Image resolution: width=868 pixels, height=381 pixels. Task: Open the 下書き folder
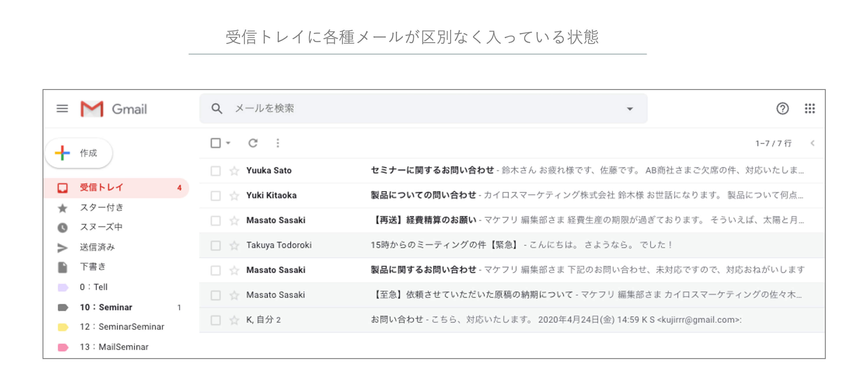click(x=116, y=267)
